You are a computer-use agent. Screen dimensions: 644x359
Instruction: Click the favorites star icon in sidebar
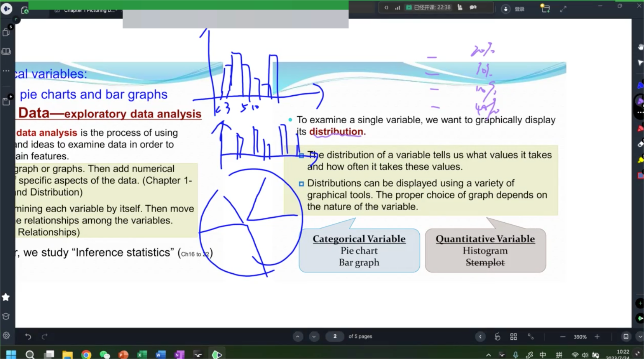[x=6, y=297]
